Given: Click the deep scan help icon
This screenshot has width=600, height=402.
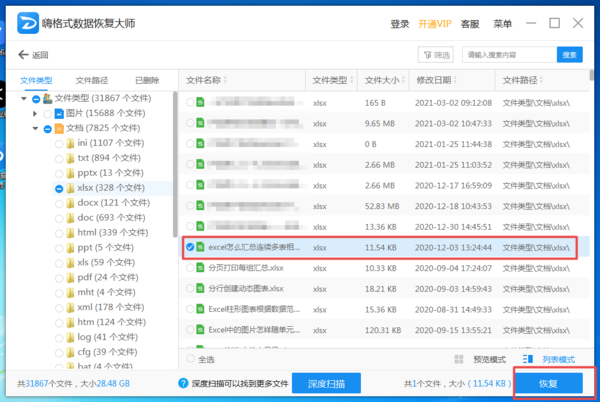Looking at the screenshot, I should [x=183, y=383].
